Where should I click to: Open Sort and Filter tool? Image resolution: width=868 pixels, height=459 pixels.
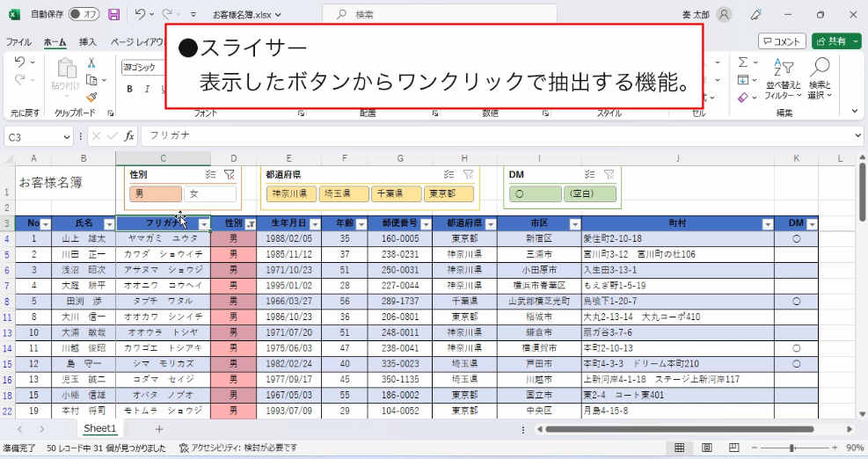pyautogui.click(x=784, y=78)
